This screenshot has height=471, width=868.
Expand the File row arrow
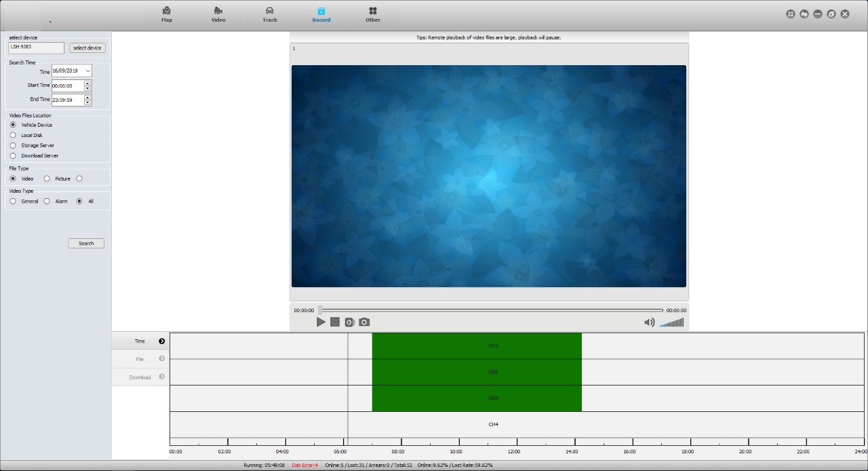(161, 359)
